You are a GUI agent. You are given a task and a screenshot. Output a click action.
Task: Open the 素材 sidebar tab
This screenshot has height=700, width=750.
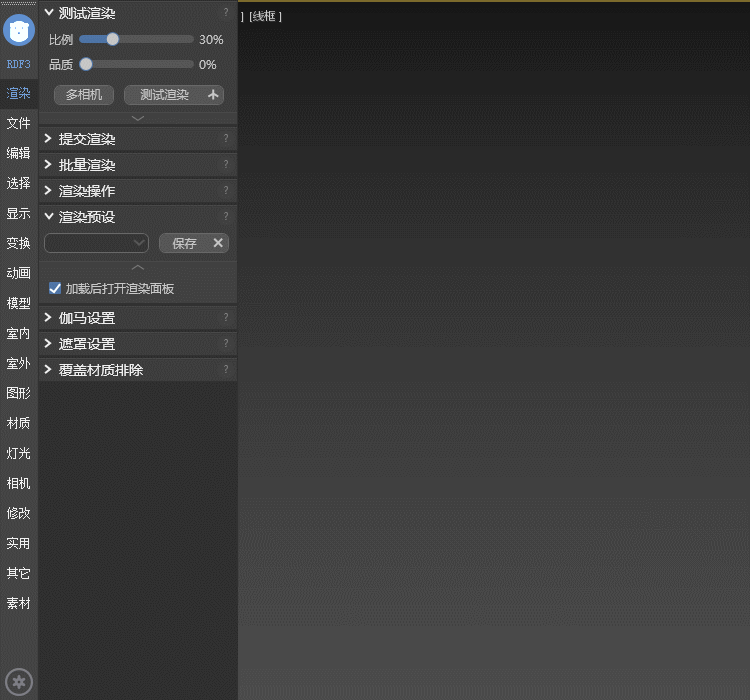pyautogui.click(x=19, y=603)
